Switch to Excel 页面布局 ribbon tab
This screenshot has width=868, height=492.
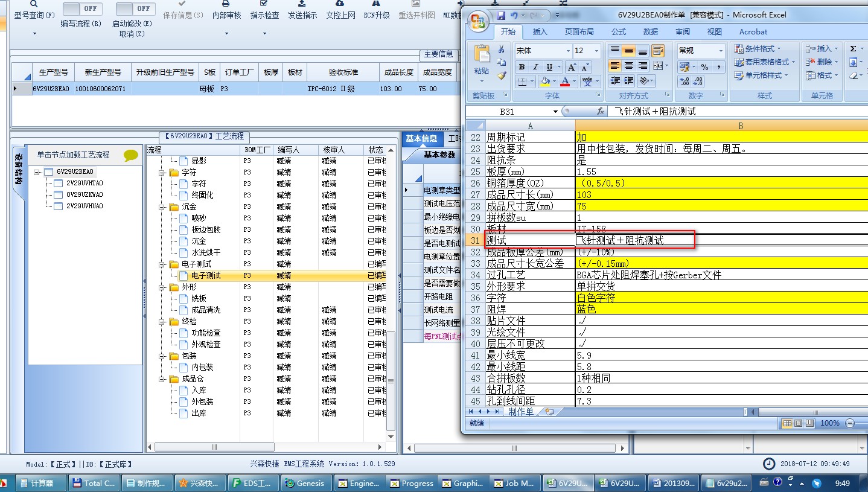(579, 32)
